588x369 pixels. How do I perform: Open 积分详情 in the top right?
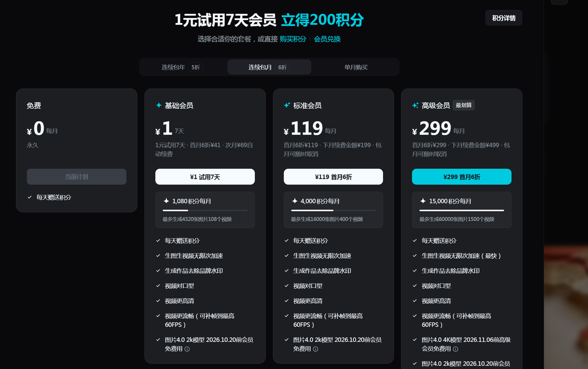click(503, 18)
